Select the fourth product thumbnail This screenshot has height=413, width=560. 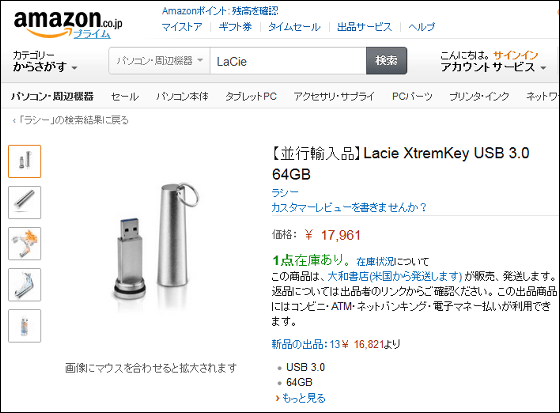(25, 285)
